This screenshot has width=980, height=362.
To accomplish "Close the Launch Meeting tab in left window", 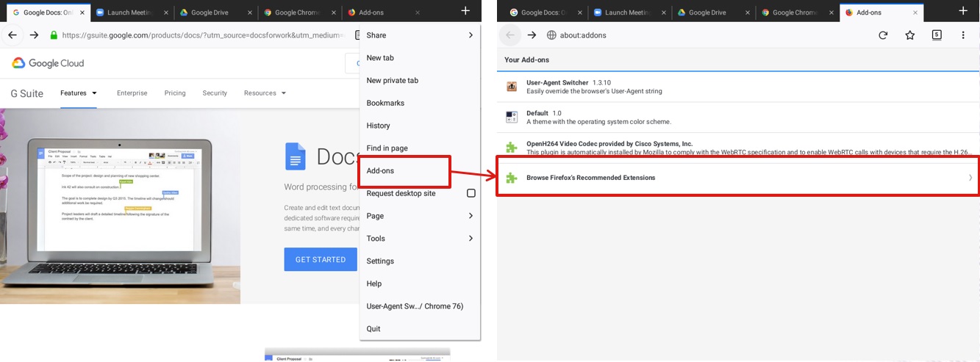I will [x=168, y=12].
